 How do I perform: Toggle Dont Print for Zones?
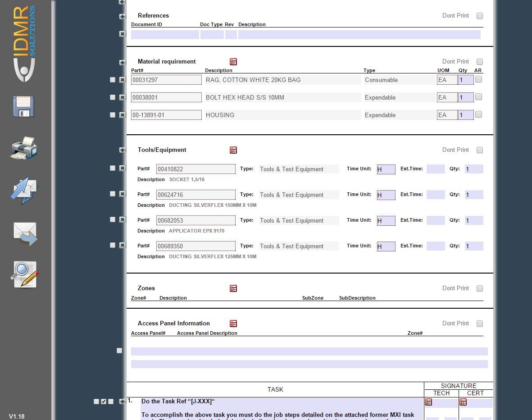(479, 288)
